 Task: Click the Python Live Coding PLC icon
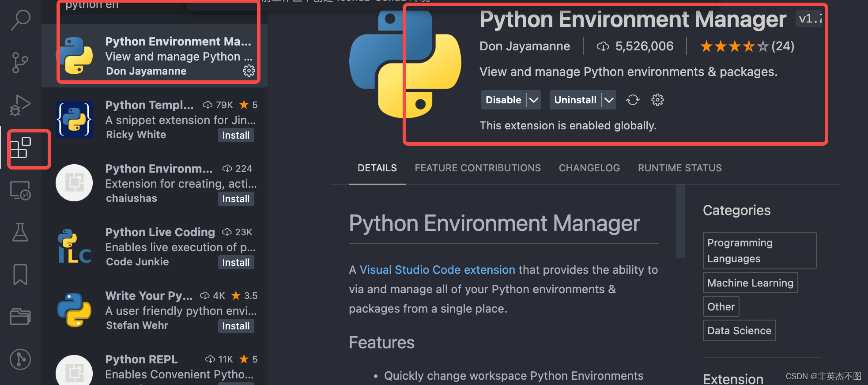(74, 246)
